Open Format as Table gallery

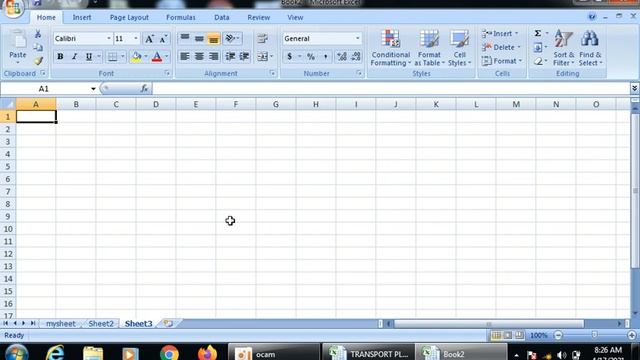(429, 48)
